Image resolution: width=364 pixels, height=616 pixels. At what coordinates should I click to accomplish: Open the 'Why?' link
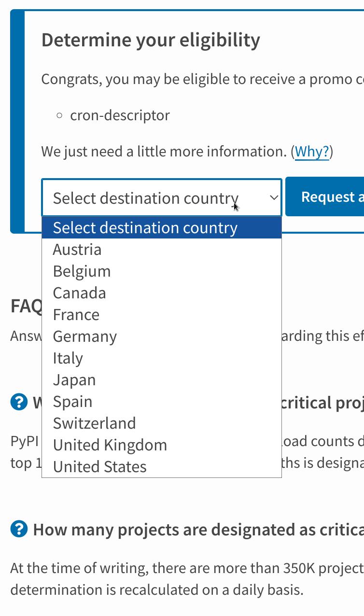click(312, 152)
